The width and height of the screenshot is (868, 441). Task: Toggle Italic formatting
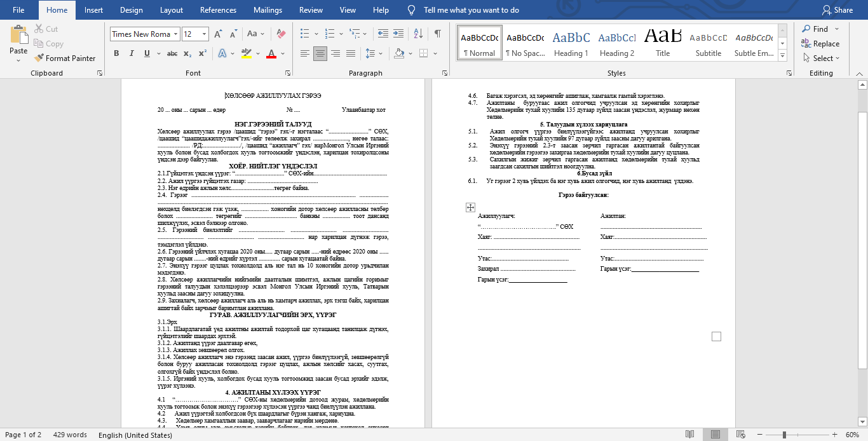[x=131, y=53]
